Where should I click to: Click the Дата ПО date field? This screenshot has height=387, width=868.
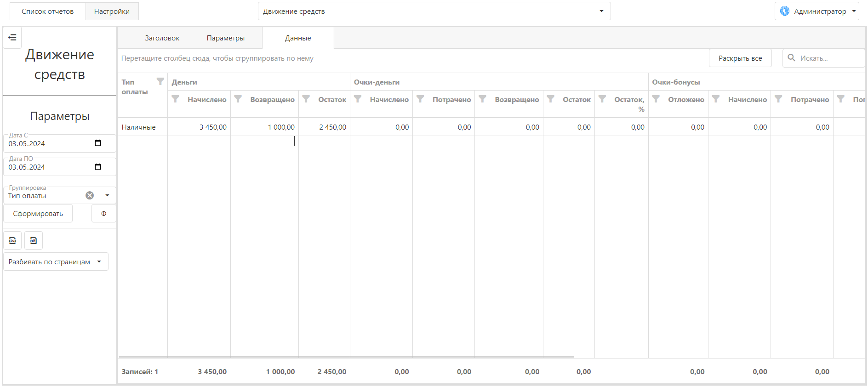pos(59,167)
